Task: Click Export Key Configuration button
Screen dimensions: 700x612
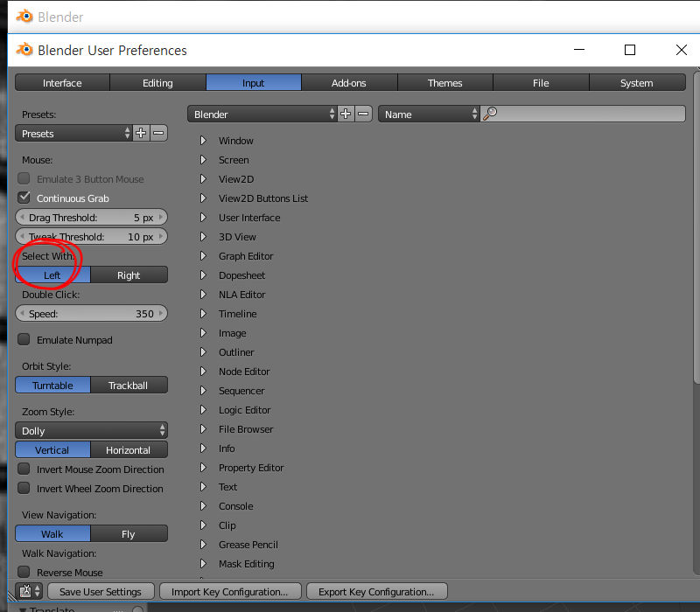Action: (x=377, y=592)
